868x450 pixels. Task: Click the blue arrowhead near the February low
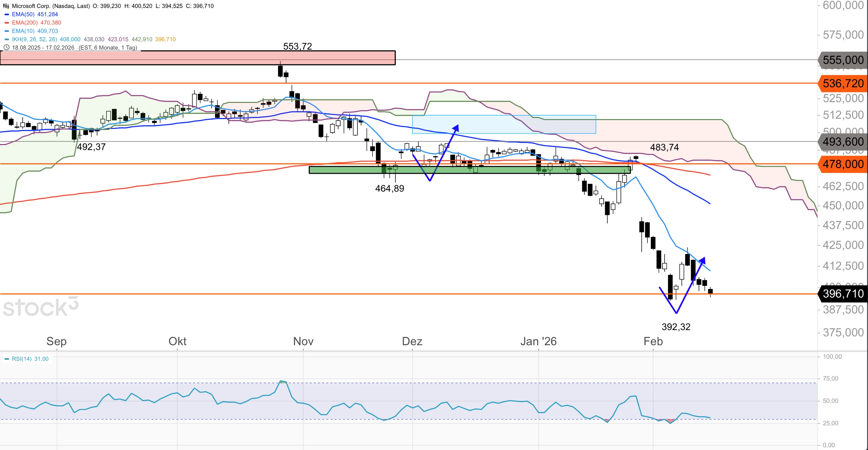tap(702, 261)
